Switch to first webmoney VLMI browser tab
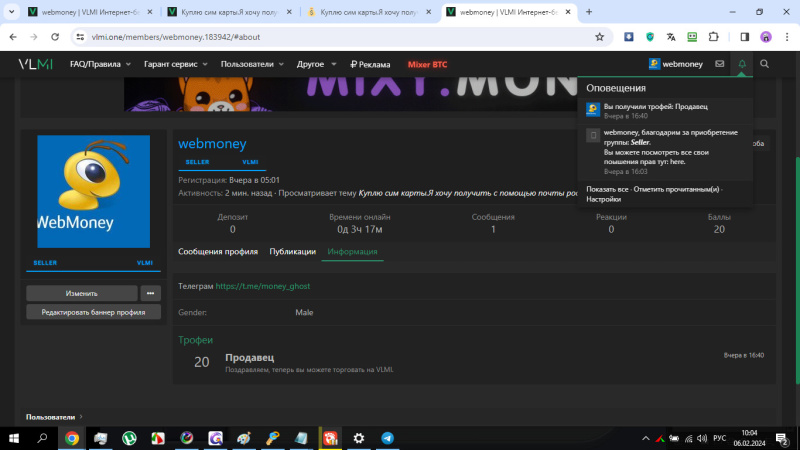 point(90,12)
